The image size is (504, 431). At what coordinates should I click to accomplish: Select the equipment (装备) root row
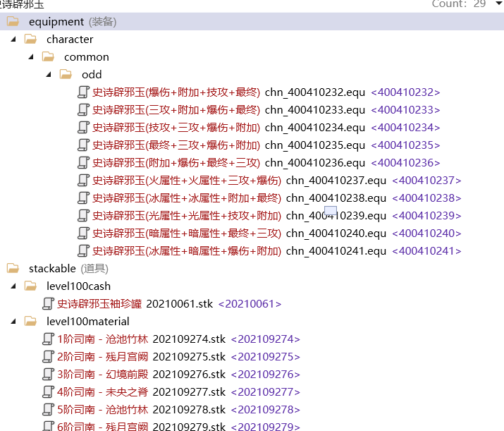[x=72, y=22]
